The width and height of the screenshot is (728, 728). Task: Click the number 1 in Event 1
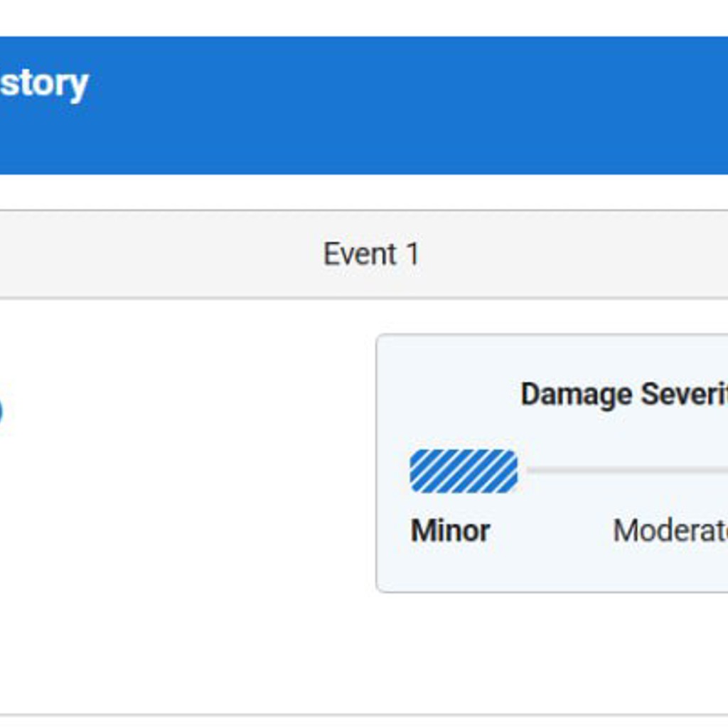coord(413,254)
